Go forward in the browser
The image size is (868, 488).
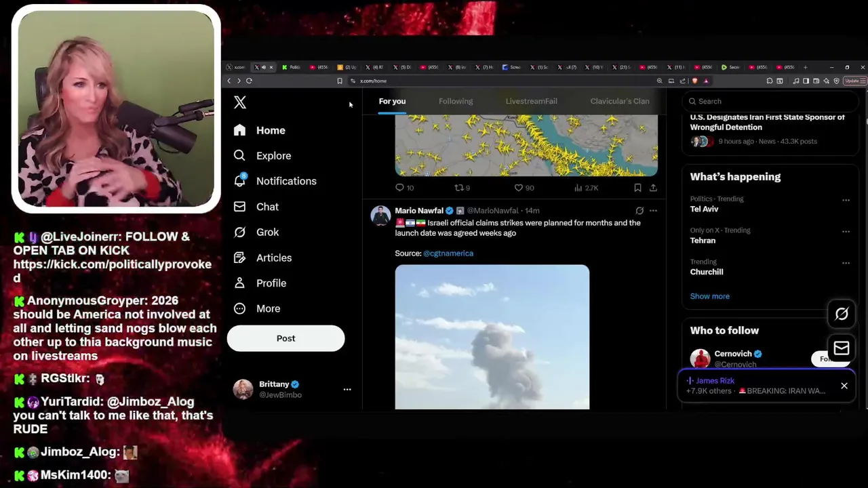click(239, 81)
